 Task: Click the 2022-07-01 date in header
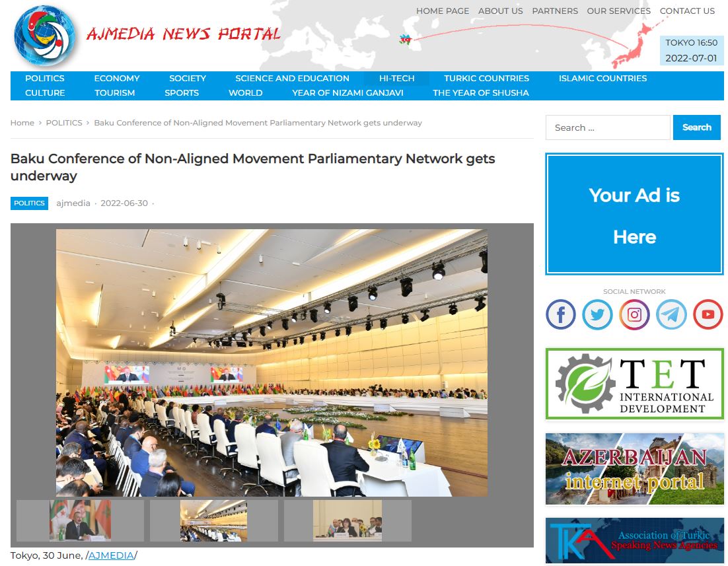click(x=691, y=58)
